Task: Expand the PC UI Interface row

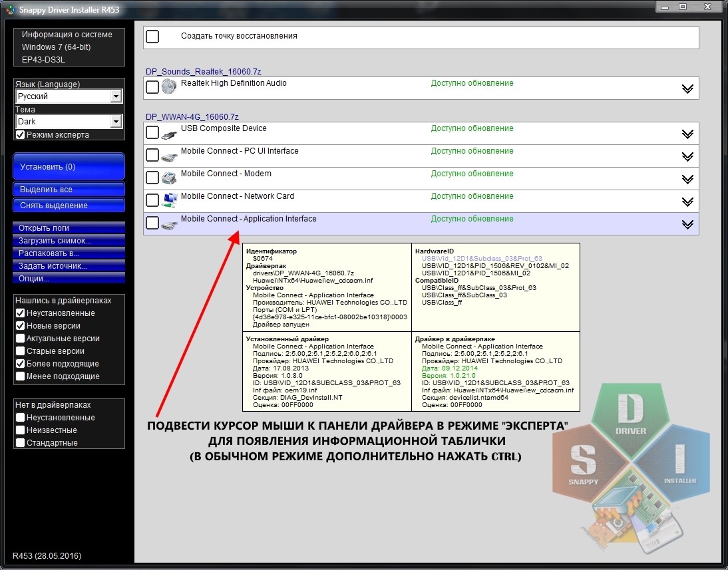Action: [687, 156]
